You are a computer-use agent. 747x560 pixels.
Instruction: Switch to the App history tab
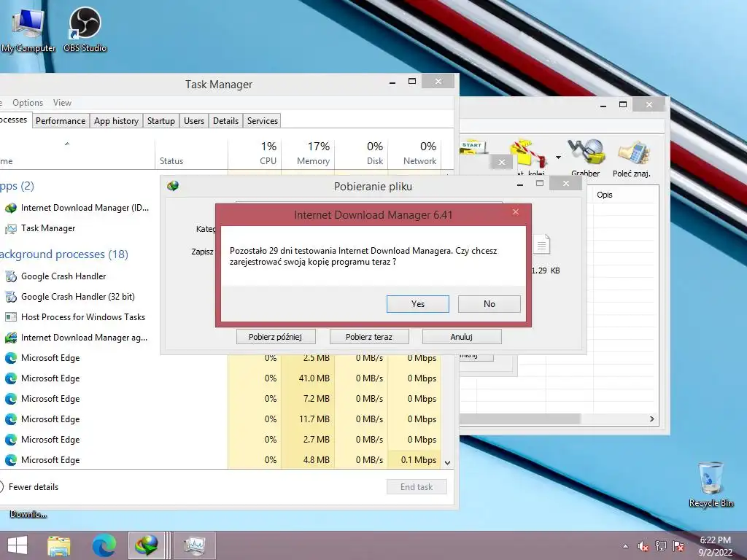coord(116,121)
